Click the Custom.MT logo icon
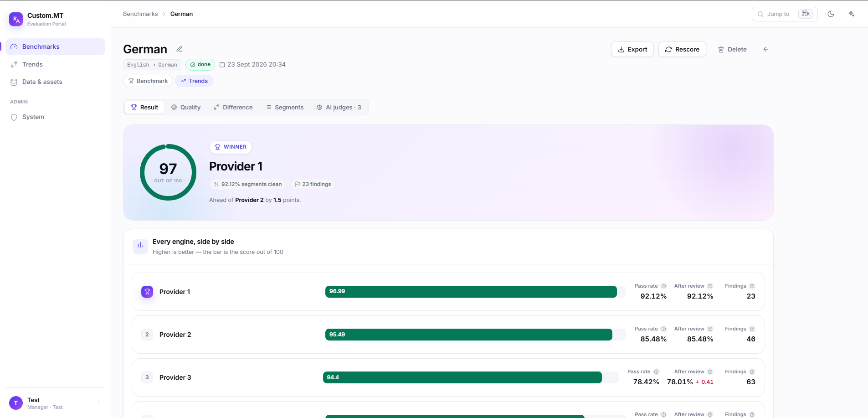The height and width of the screenshot is (418, 868). [16, 19]
